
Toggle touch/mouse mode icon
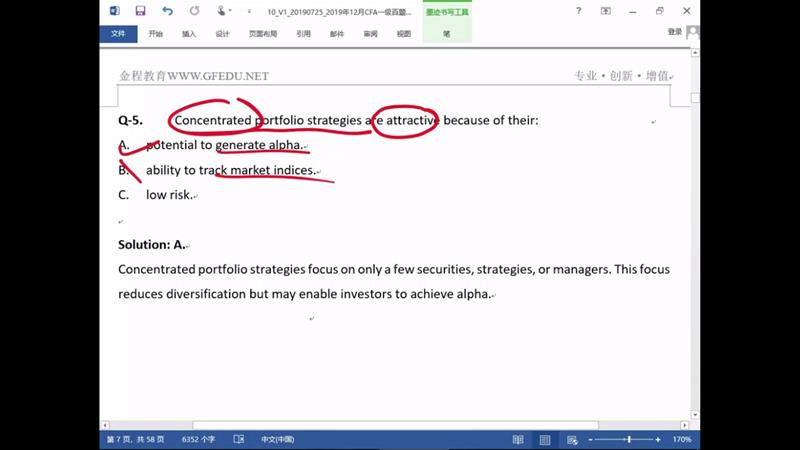coord(221,11)
